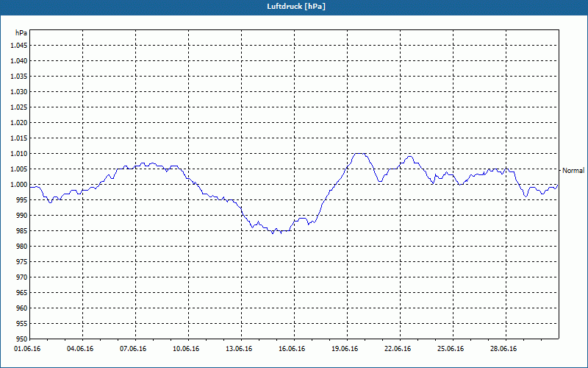The width and height of the screenshot is (588, 368).
Task: Select the 975 y-axis label
Action: coord(22,262)
